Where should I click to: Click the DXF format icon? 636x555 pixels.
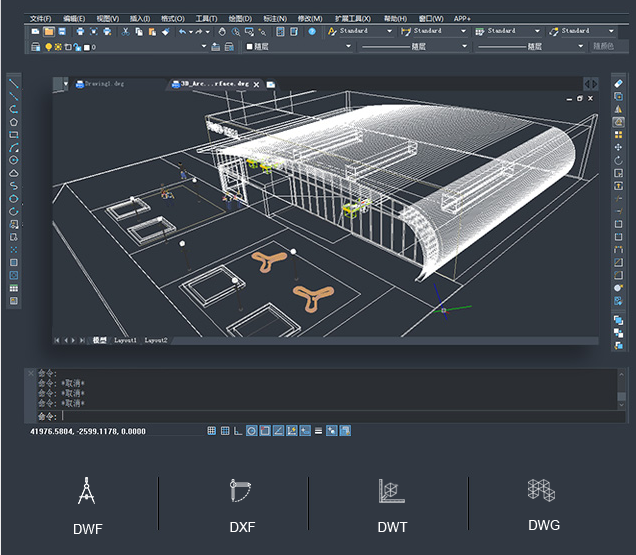(x=241, y=490)
